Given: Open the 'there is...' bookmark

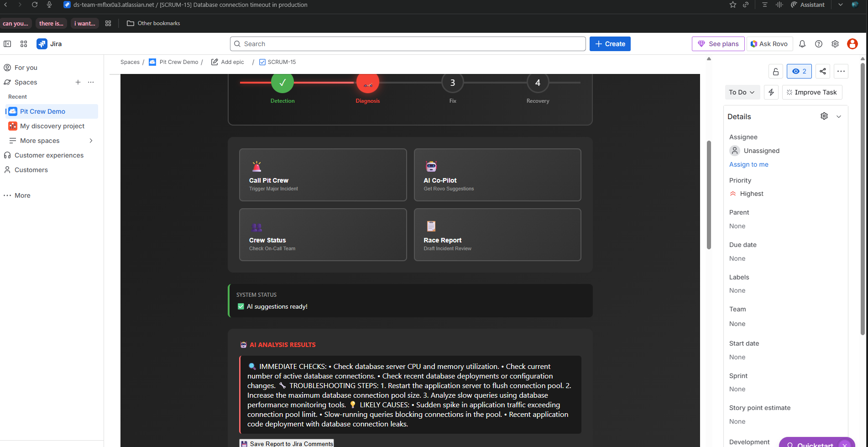Looking at the screenshot, I should click(51, 23).
